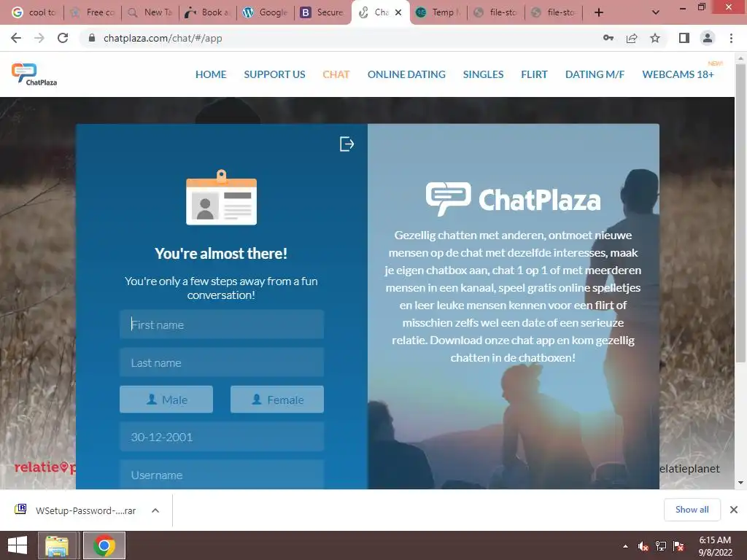Open the Chrome profile avatar
Screen dimensions: 747x560
pos(708,38)
